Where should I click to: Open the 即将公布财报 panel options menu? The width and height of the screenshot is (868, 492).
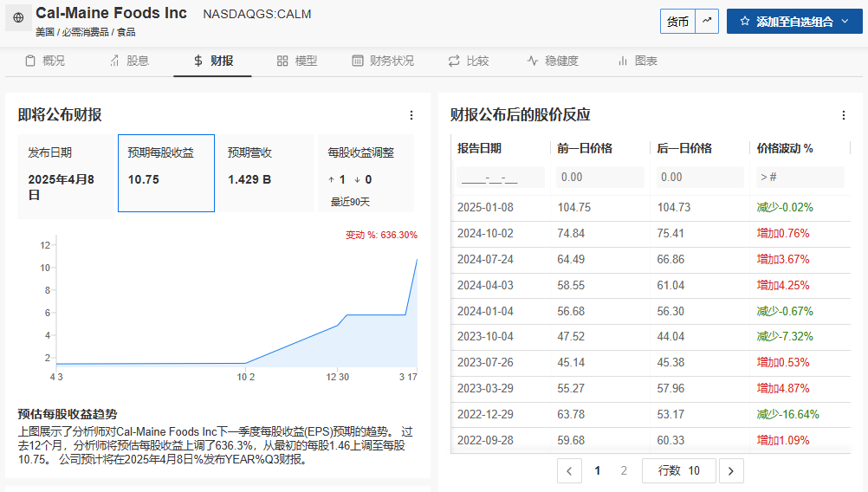click(411, 115)
